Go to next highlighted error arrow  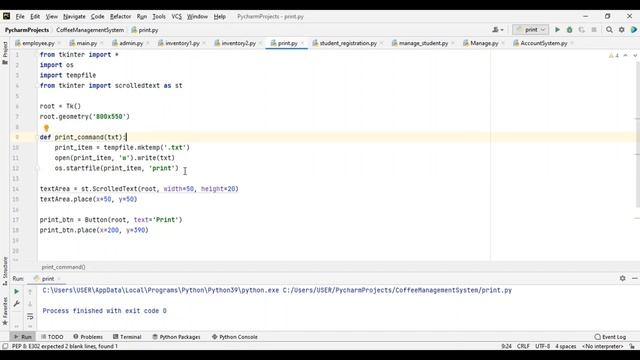635,55
